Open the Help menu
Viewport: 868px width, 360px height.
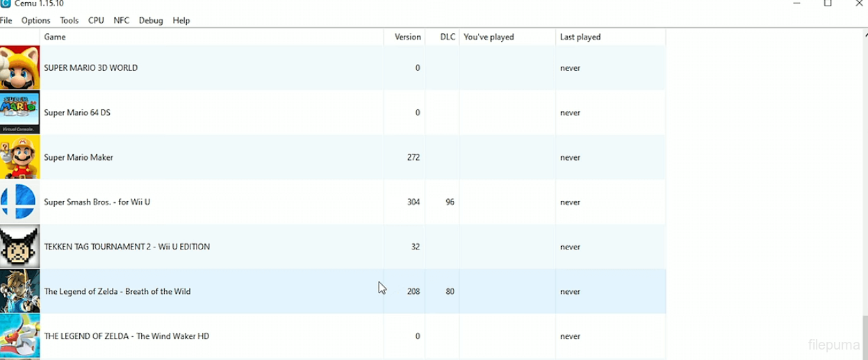pos(181,20)
